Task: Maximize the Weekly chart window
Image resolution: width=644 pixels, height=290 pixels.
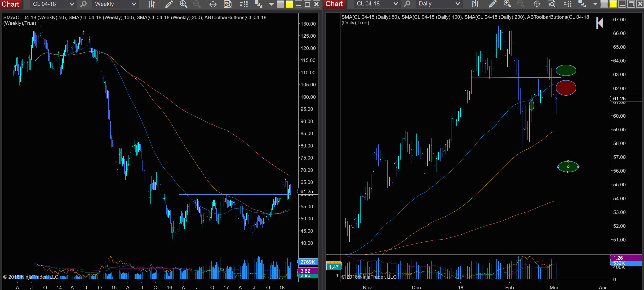Action: (x=307, y=4)
